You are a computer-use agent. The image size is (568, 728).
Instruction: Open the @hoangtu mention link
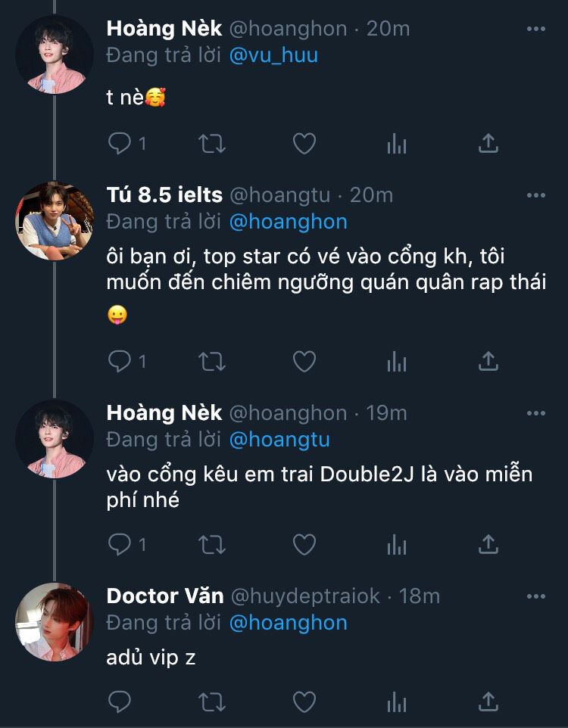(x=279, y=439)
